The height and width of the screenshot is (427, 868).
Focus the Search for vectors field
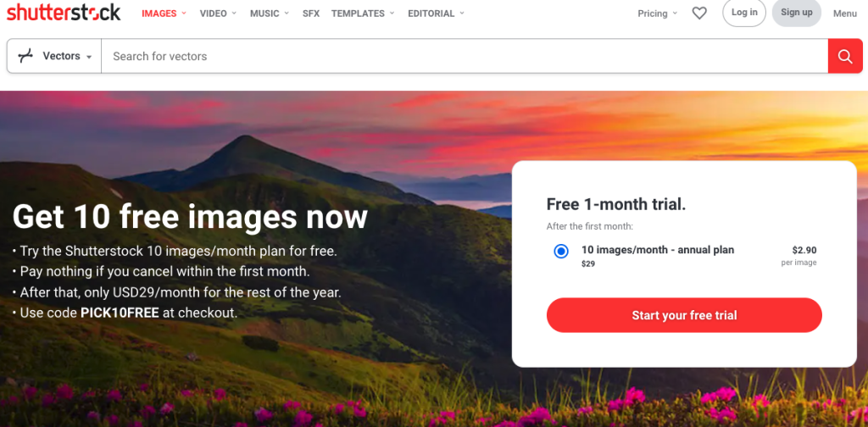coord(465,56)
